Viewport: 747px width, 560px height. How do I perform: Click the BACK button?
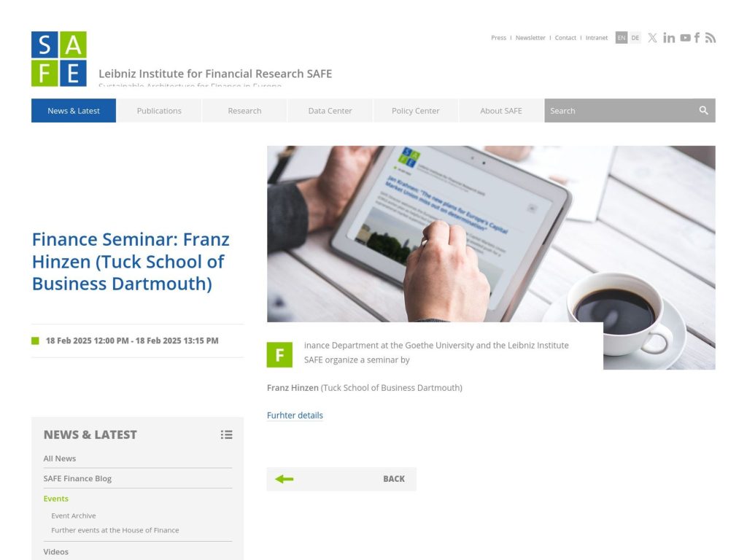tap(393, 478)
